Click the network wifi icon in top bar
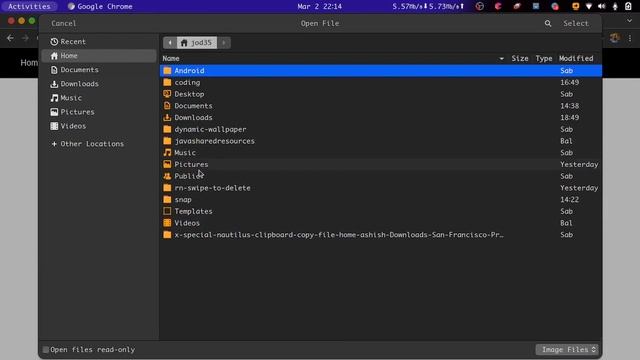Image resolution: width=640 pixels, height=360 pixels. (589, 6)
